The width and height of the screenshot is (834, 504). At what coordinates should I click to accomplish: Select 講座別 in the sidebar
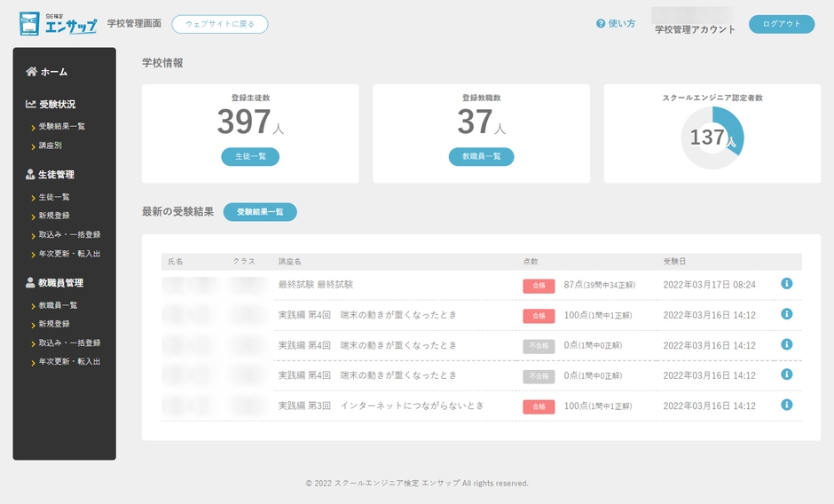[50, 146]
